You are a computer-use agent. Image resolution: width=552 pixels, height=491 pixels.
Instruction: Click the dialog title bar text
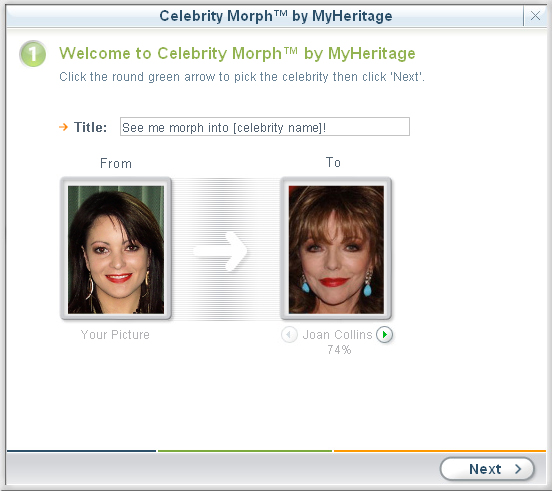click(276, 16)
